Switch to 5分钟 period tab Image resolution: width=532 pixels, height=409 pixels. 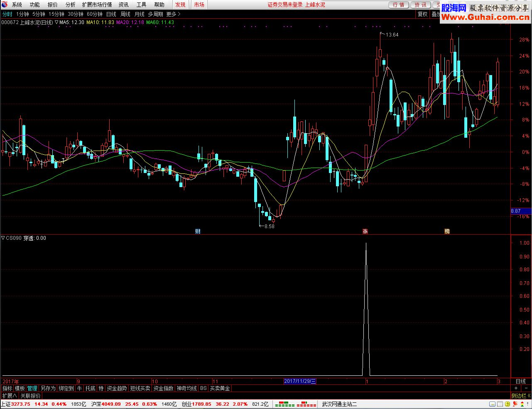39,14
